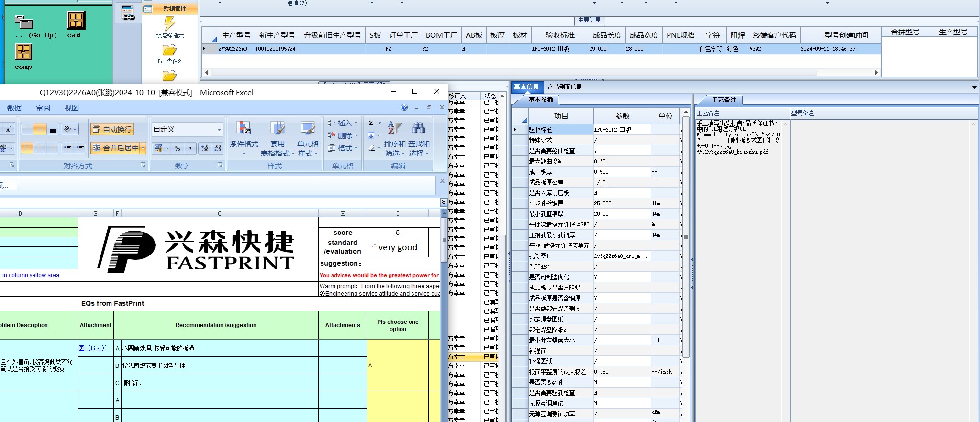Toggle 合并后居中 merge and center
This screenshot has width=980, height=422.
tap(115, 148)
